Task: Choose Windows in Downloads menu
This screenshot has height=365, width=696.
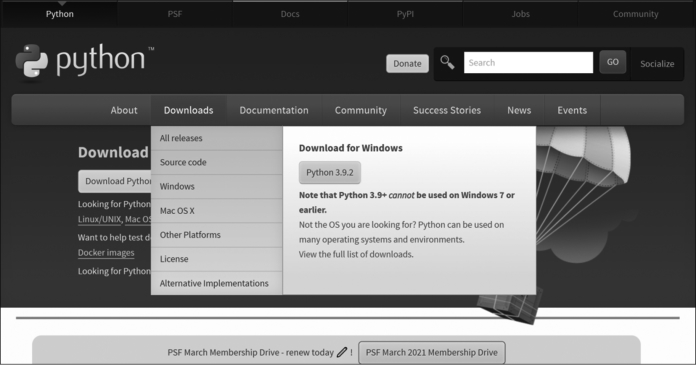Action: click(x=217, y=186)
